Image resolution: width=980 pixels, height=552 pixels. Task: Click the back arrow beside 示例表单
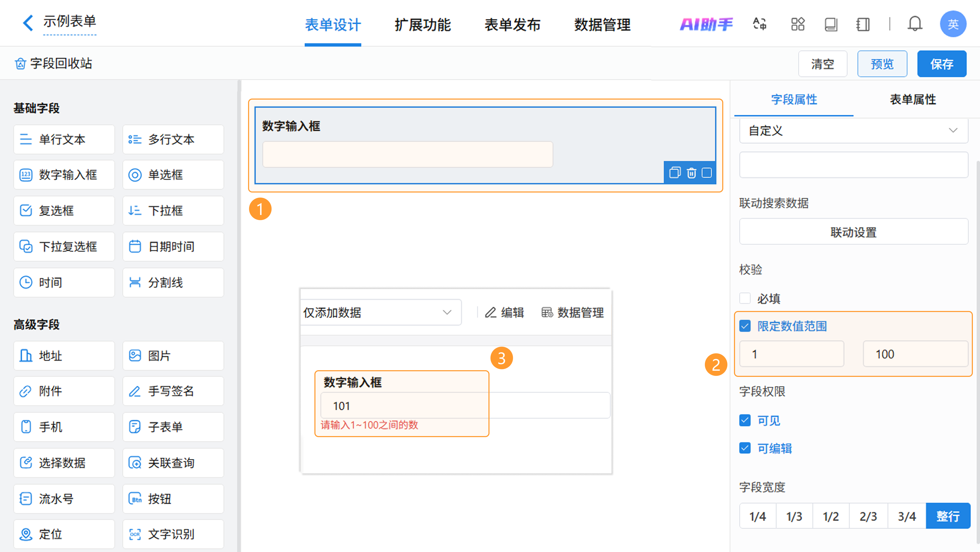(27, 23)
